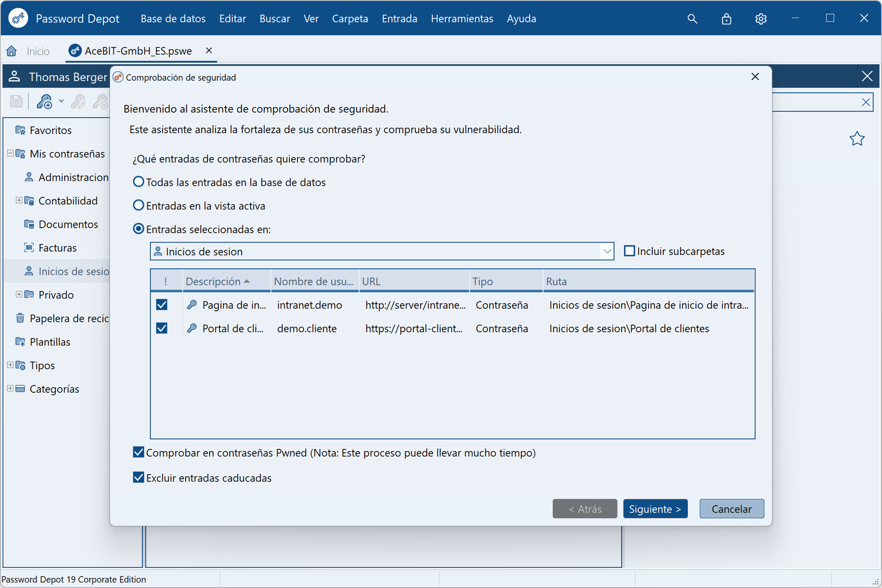Click the favorites star icon on right
The image size is (882, 588).
[x=857, y=138]
